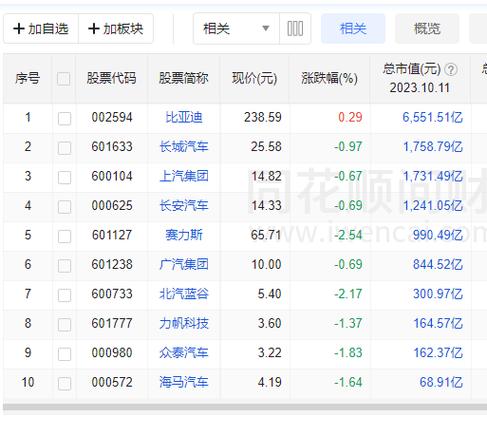Screen dimensions: 487x436
Task: Check the box for 北汽蓝谷 row
Action: [64, 295]
